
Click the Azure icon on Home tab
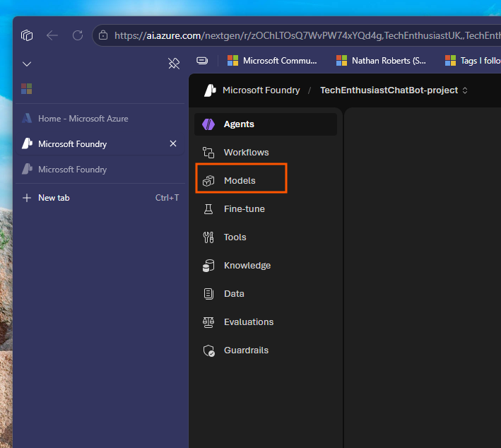pos(27,119)
